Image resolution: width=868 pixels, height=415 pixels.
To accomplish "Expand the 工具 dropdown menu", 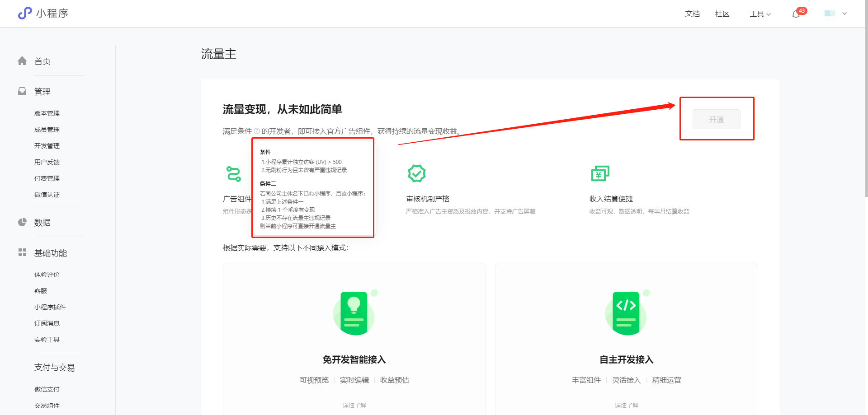I will pos(760,14).
